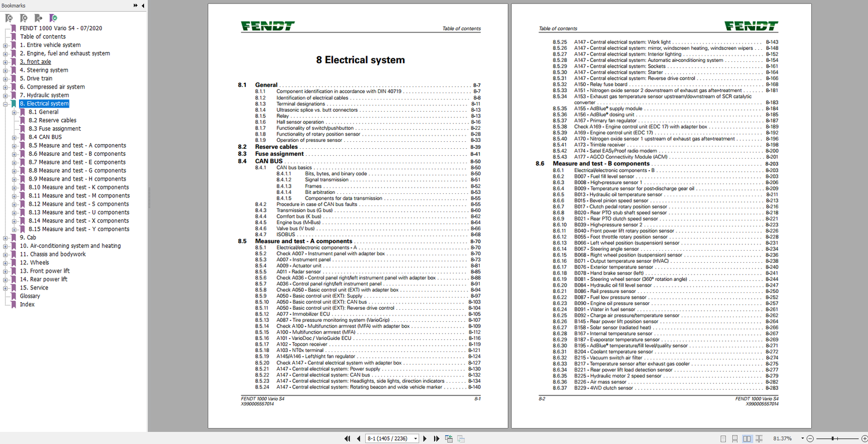Click 8.5 Measure and test - A components heading
This screenshot has height=444, width=868.
tap(359, 241)
